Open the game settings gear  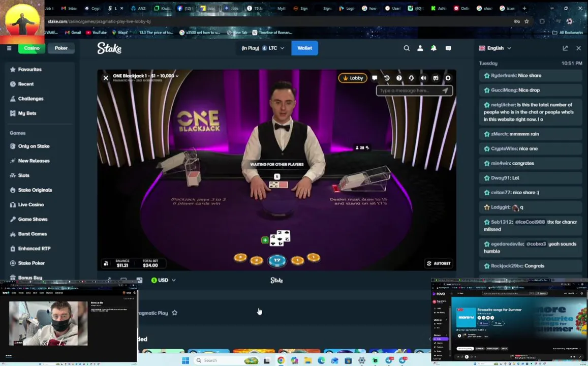click(448, 78)
